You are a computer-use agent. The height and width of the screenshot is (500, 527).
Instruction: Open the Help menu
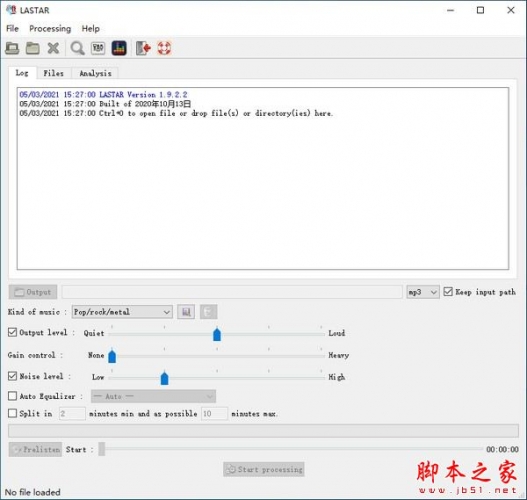point(91,29)
